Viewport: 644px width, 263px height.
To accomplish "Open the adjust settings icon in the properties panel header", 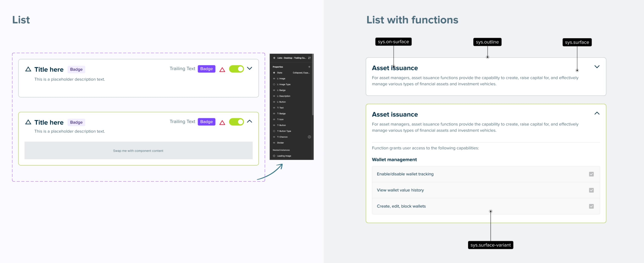I will coord(309,58).
